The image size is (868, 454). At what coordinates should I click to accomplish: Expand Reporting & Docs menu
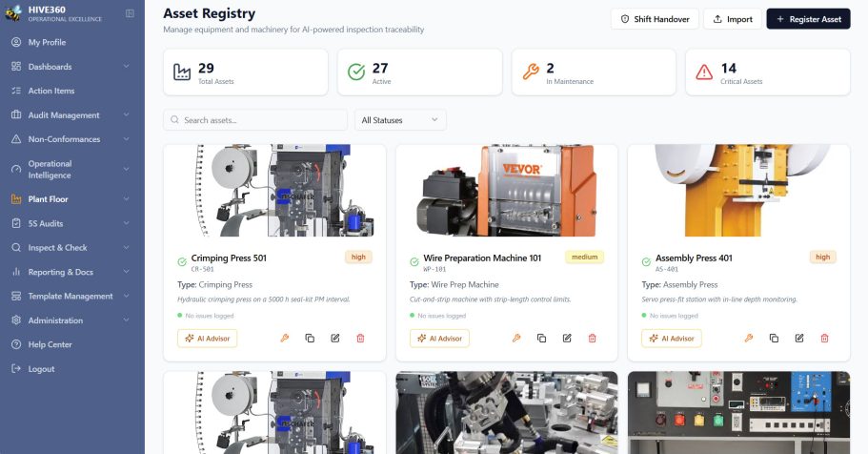(72, 272)
